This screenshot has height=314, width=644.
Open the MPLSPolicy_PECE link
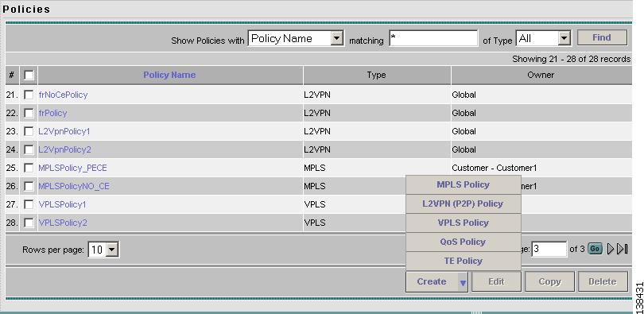(x=72, y=168)
